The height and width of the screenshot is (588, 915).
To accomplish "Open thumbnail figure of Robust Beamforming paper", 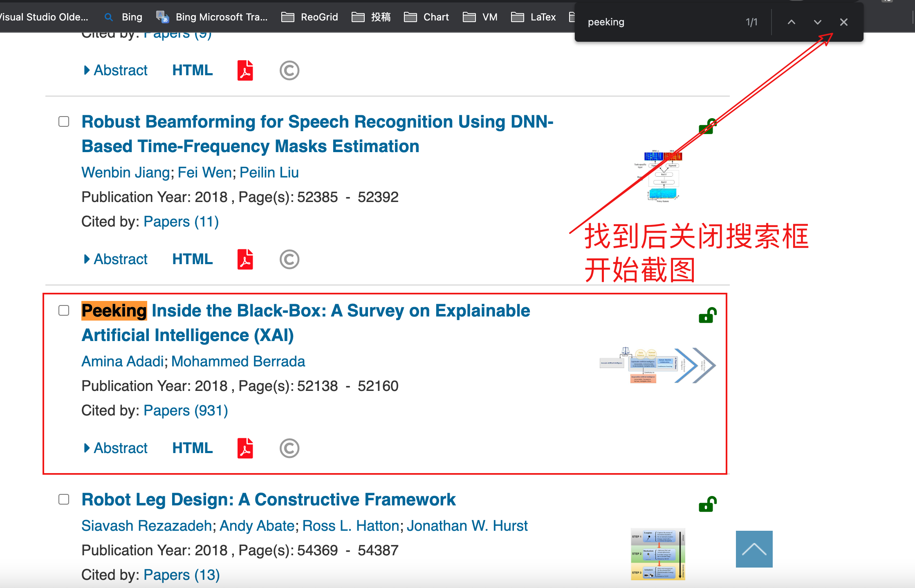I will 658,176.
